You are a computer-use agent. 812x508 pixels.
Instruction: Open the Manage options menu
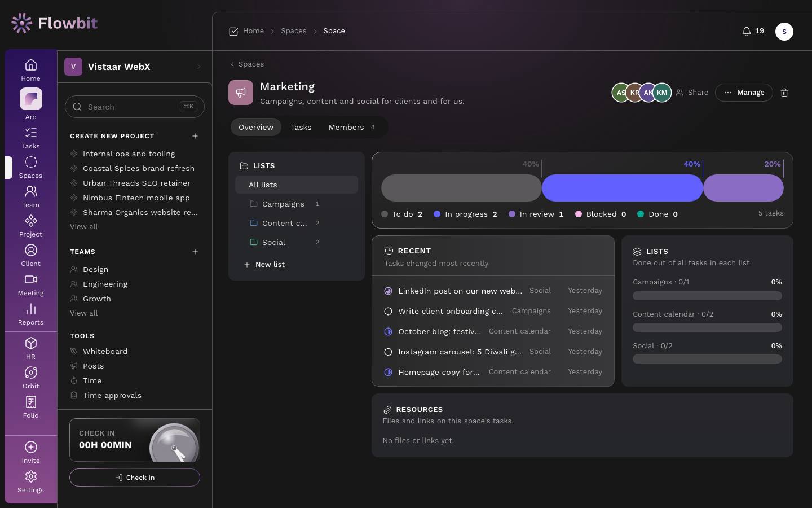click(x=744, y=93)
